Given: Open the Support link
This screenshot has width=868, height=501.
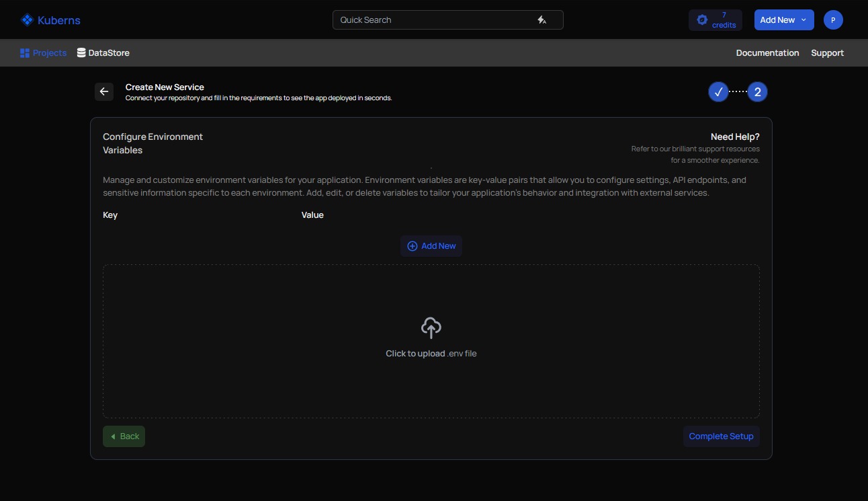Looking at the screenshot, I should click(x=827, y=52).
